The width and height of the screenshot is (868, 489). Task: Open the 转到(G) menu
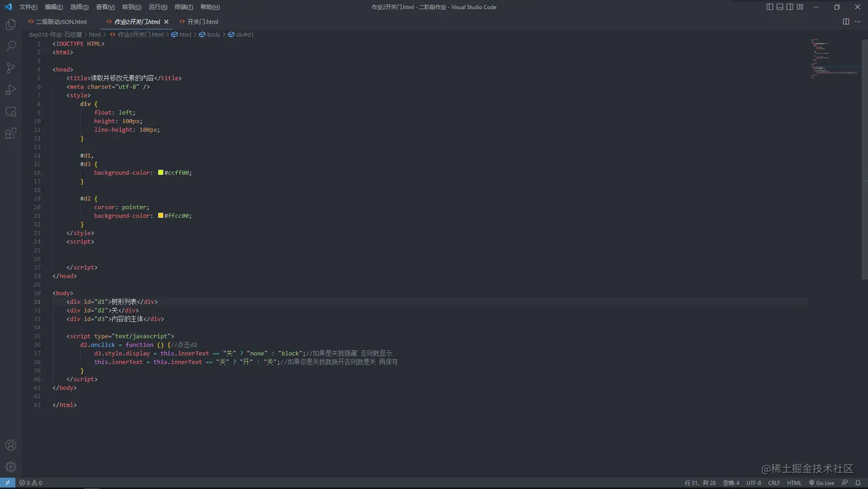[131, 7]
